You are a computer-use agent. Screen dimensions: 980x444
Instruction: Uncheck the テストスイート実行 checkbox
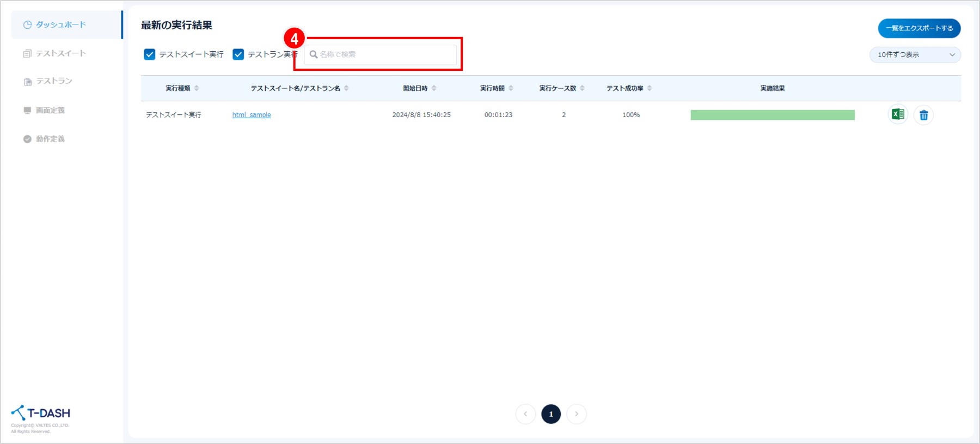pos(150,54)
